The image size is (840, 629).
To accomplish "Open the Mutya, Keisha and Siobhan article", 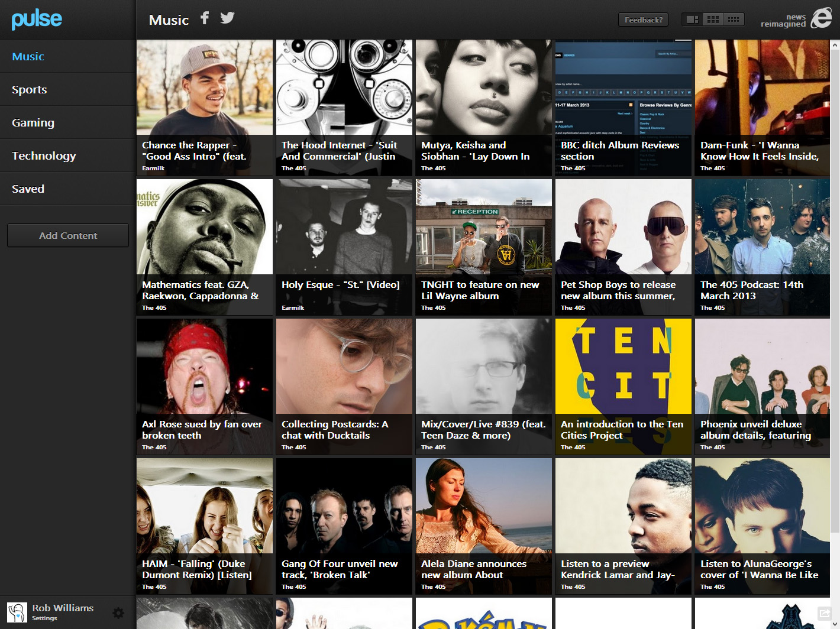I will (484, 108).
